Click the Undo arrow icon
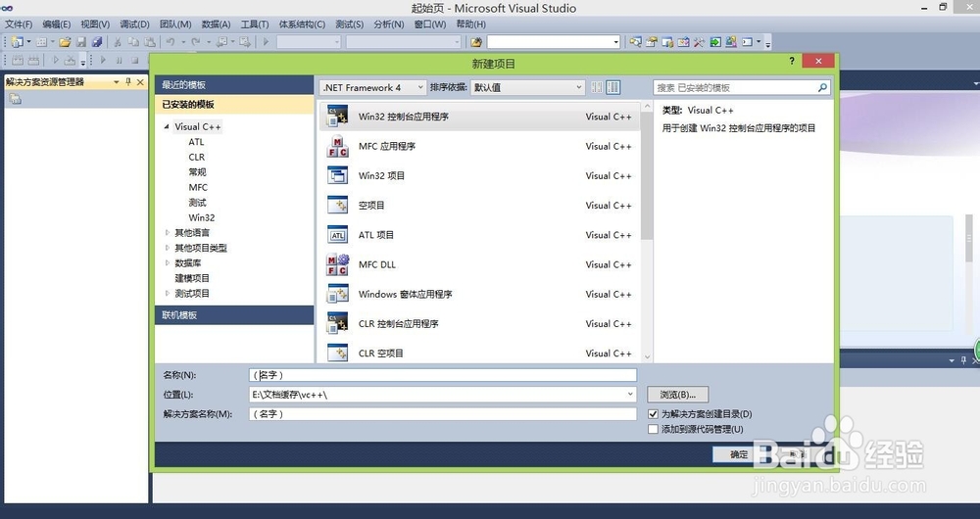The image size is (980, 519). (x=170, y=42)
